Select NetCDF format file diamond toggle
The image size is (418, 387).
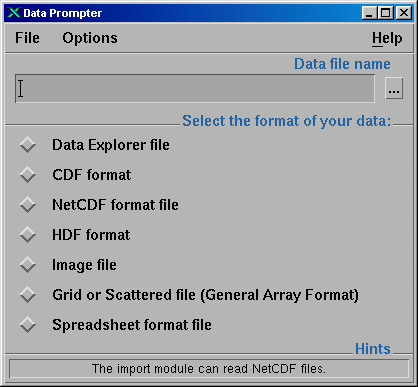click(27, 205)
